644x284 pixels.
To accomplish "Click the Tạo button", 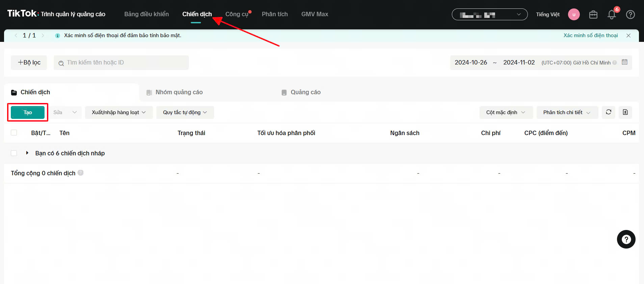I will (x=28, y=112).
